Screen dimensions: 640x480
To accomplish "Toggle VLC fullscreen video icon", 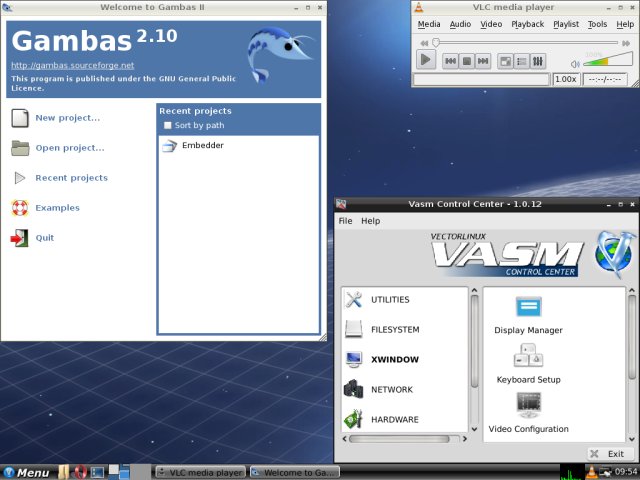I will (505, 61).
